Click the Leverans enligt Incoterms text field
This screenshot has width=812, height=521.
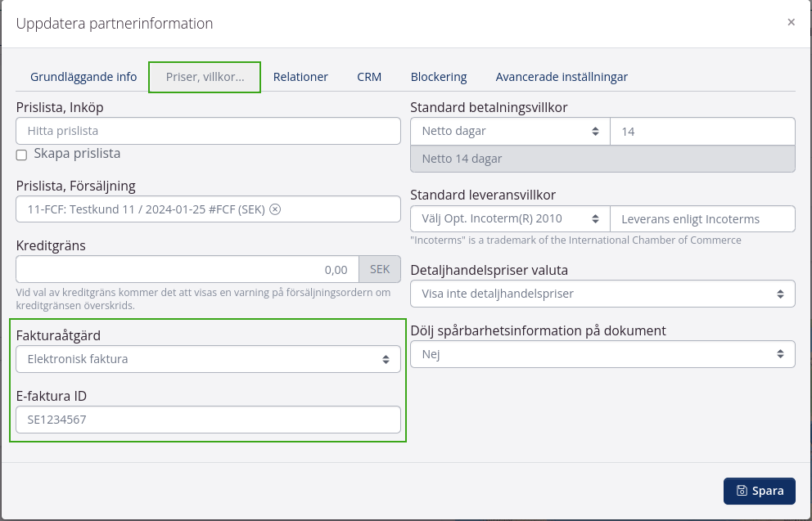point(702,219)
